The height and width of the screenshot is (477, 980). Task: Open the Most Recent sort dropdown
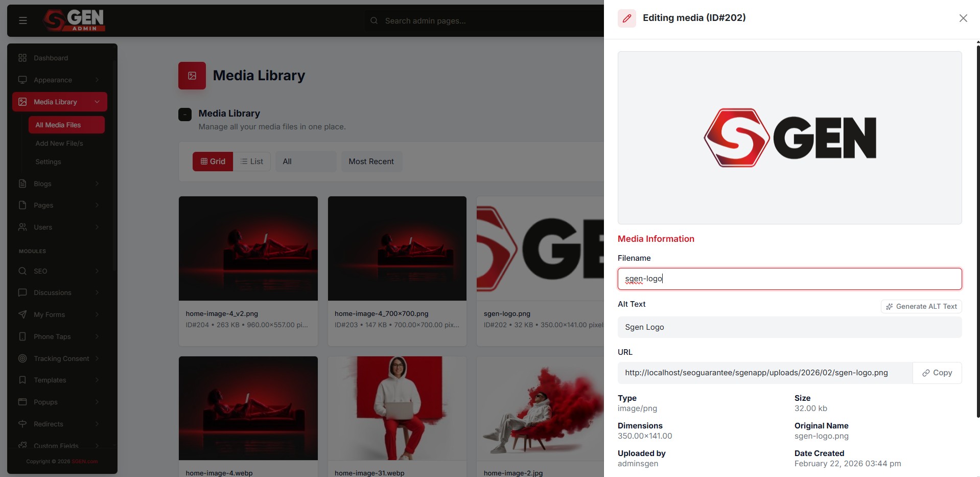(x=371, y=162)
